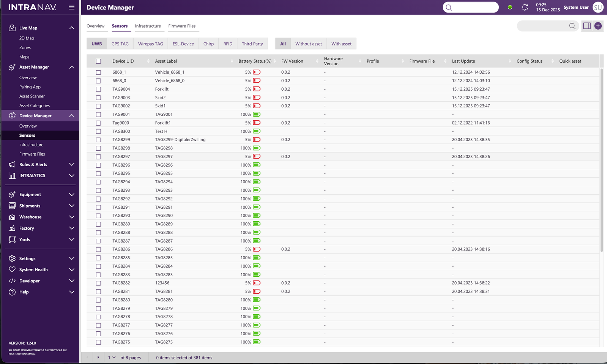Click the vertical scrollbar of the table
Viewport: 607px width, 364px height.
601,159
